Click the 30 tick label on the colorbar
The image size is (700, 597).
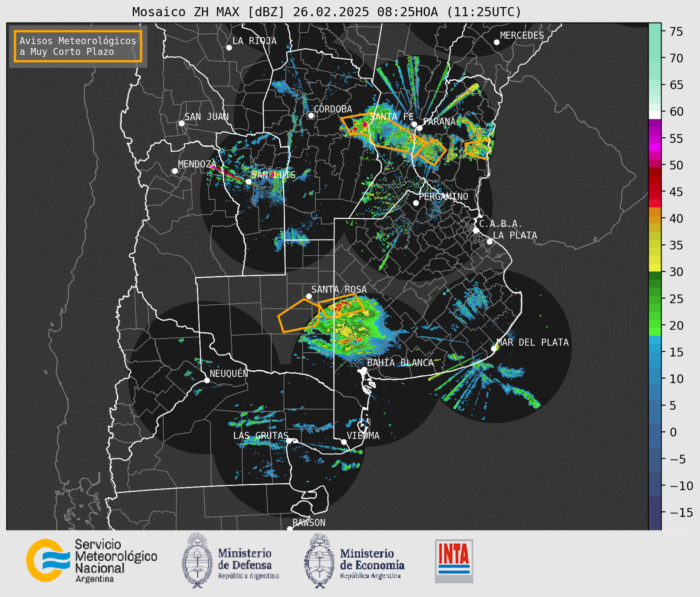pos(676,272)
